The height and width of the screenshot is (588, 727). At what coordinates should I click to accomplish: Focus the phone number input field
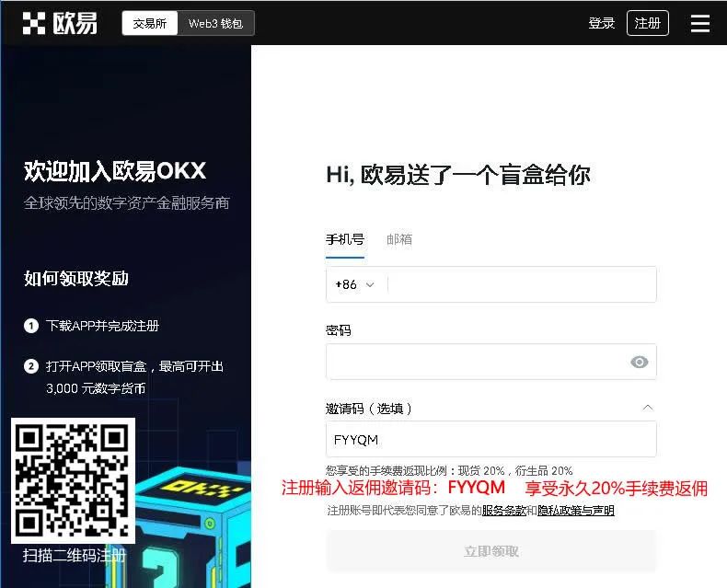coord(521,284)
